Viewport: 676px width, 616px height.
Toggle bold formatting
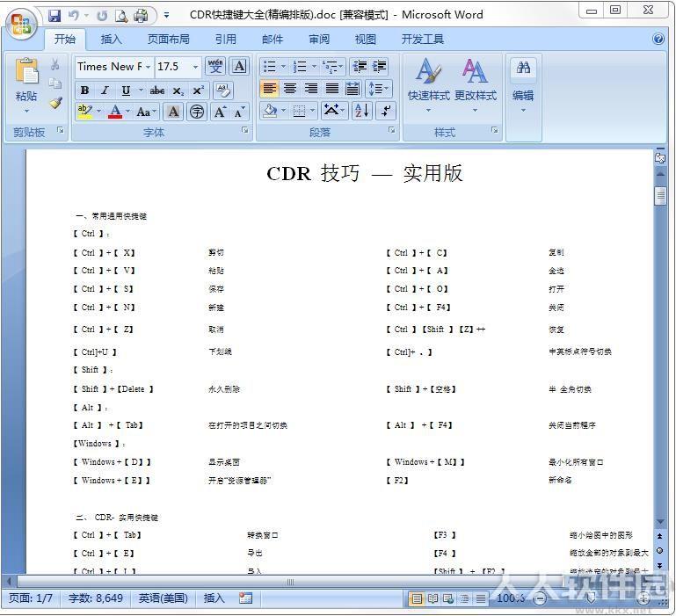point(85,91)
